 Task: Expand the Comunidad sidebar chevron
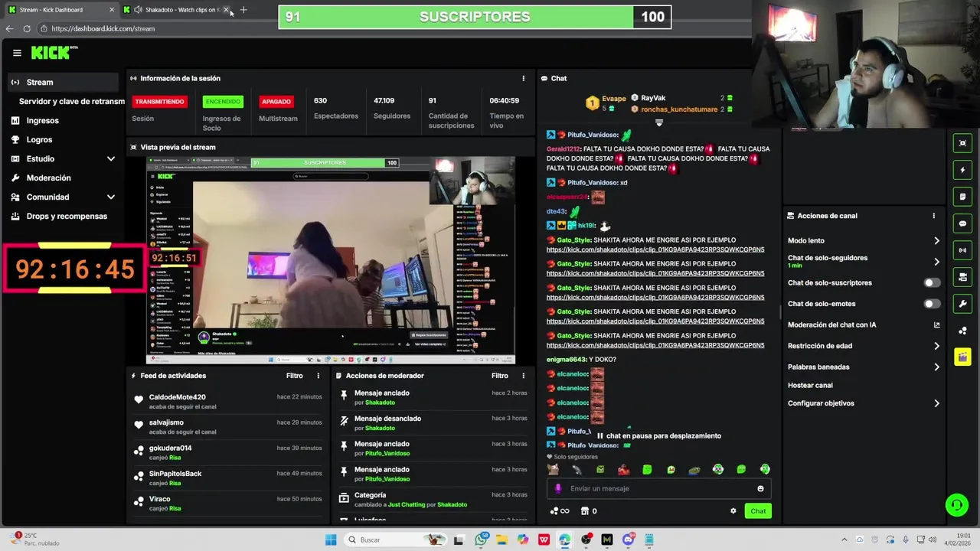click(111, 197)
